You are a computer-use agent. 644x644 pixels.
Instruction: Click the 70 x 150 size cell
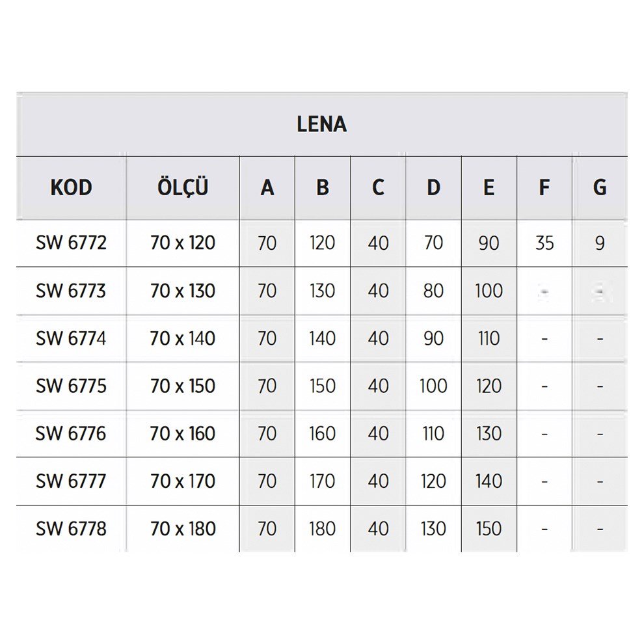coord(183,386)
